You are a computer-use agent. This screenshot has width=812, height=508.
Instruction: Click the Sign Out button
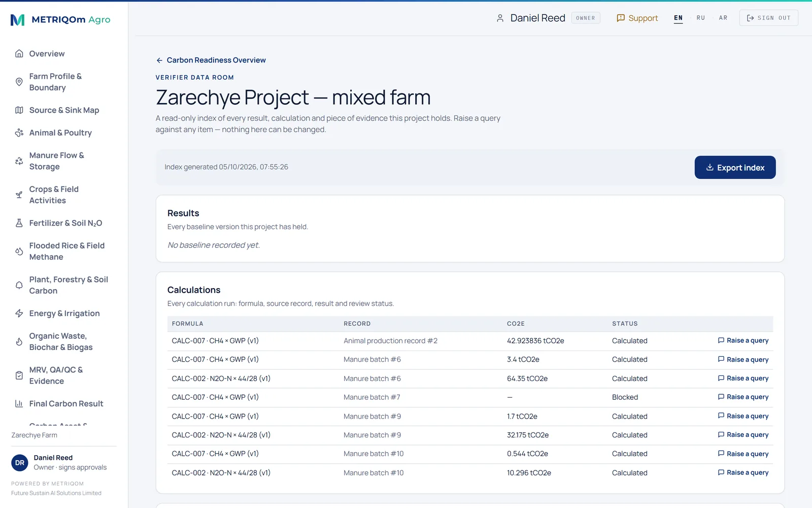click(768, 18)
